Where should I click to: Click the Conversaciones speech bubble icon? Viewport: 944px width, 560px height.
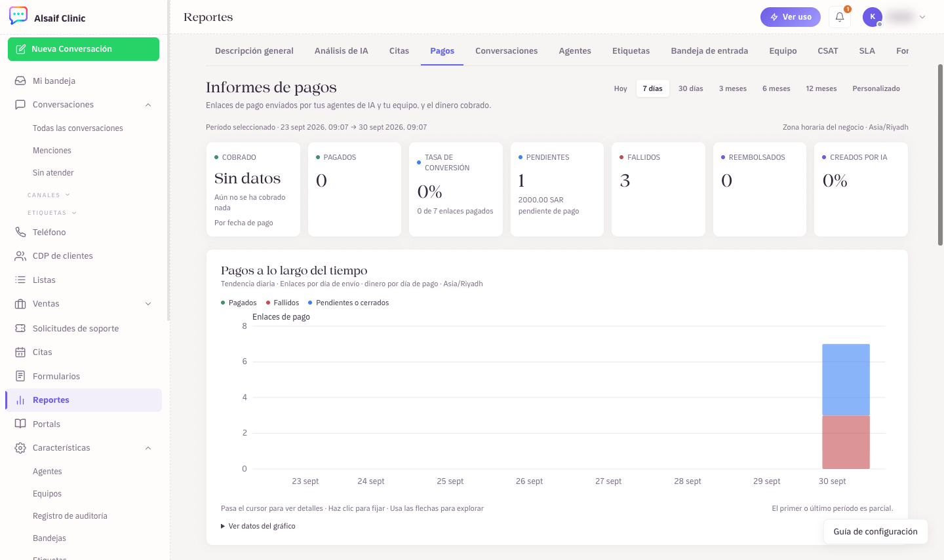click(20, 105)
